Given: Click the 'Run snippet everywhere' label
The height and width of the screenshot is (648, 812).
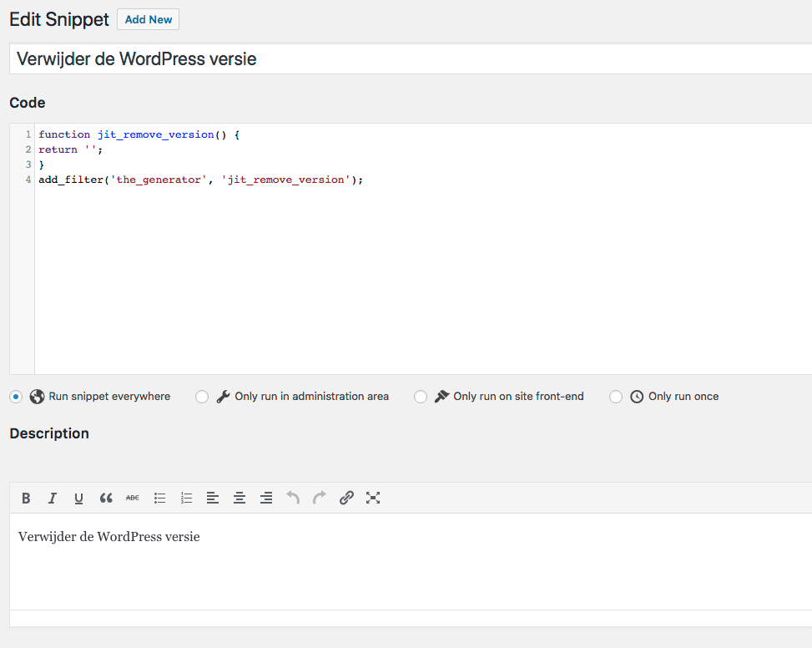Looking at the screenshot, I should click(109, 397).
